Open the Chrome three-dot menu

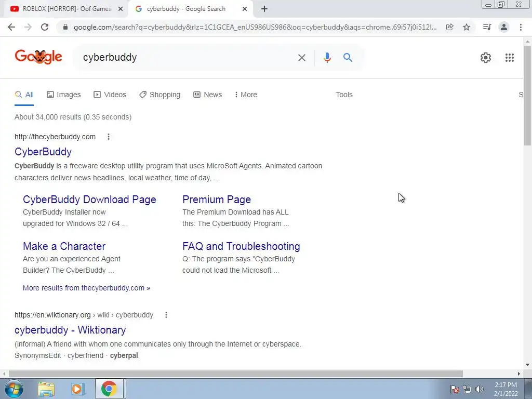click(521, 27)
